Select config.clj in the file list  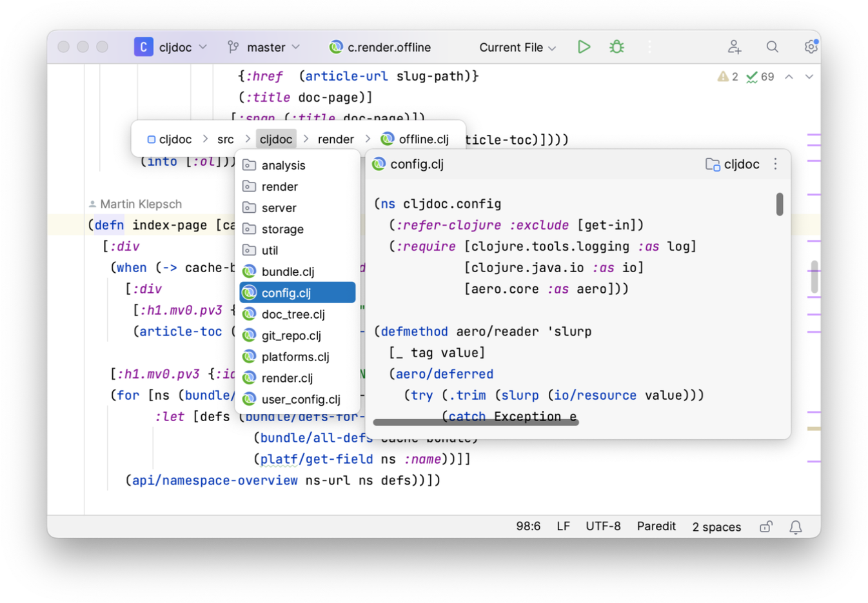pyautogui.click(x=297, y=293)
